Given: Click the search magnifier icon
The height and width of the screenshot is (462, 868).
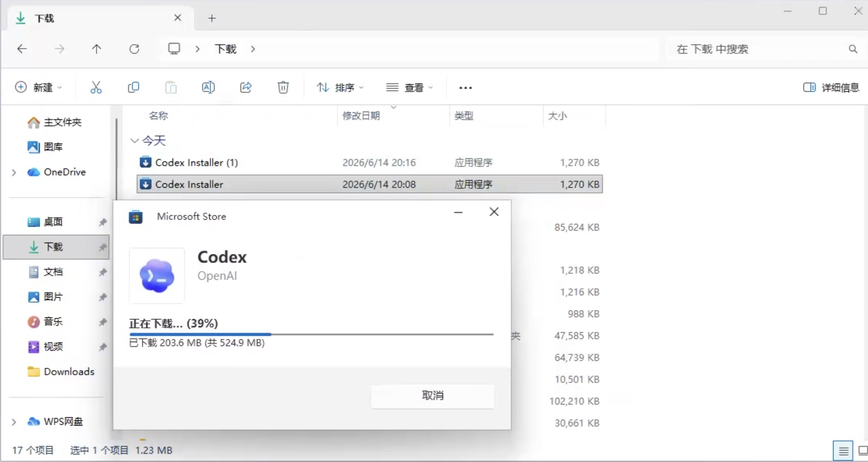Looking at the screenshot, I should pos(853,49).
